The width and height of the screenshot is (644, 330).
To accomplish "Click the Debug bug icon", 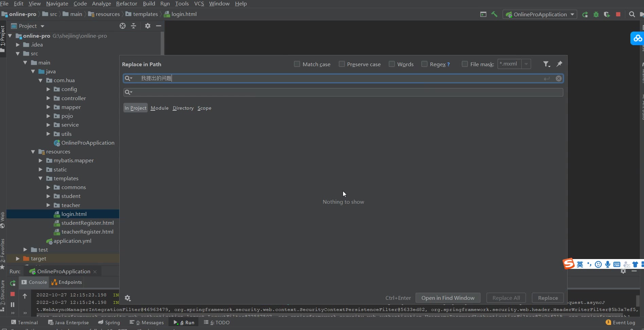I will [x=596, y=14].
